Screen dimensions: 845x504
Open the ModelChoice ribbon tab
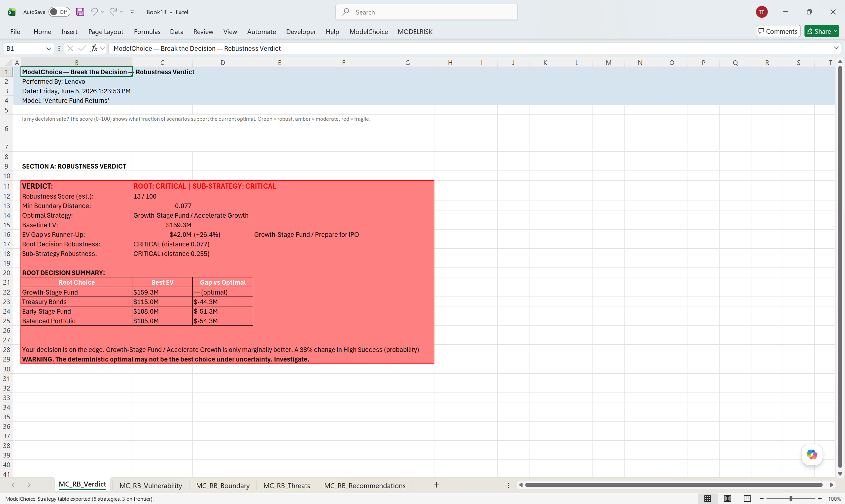[x=369, y=32]
